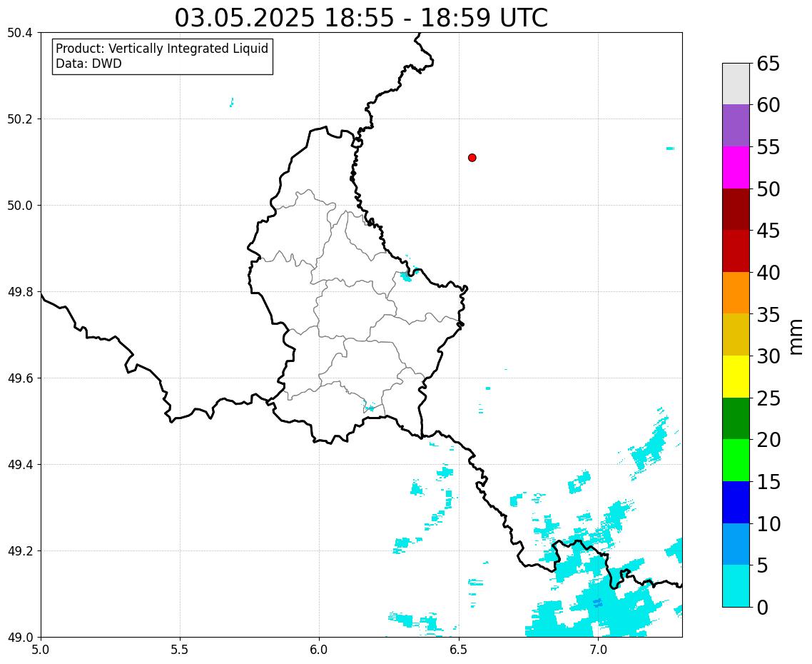Pick the yellow 25-30 colorbar segment

pyautogui.click(x=736, y=376)
